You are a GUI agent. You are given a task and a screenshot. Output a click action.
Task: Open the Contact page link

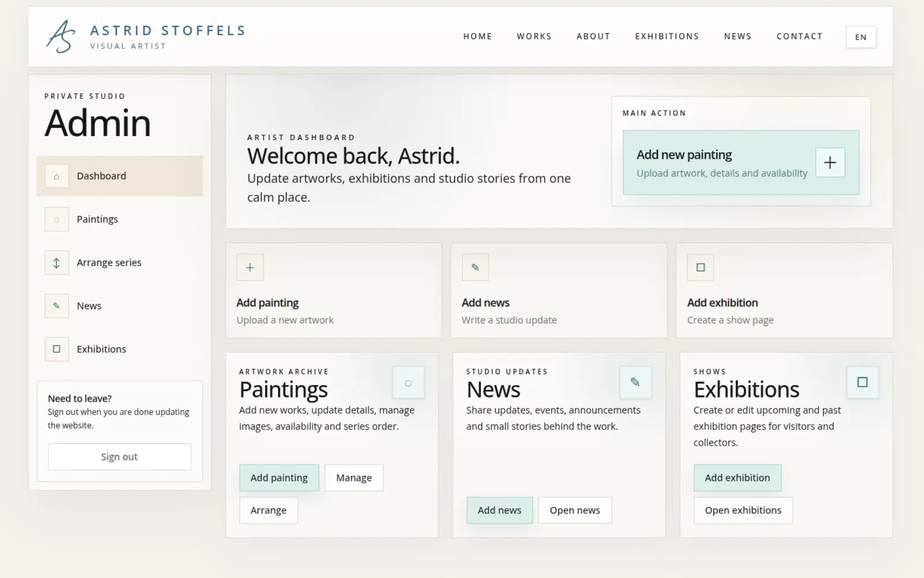799,36
